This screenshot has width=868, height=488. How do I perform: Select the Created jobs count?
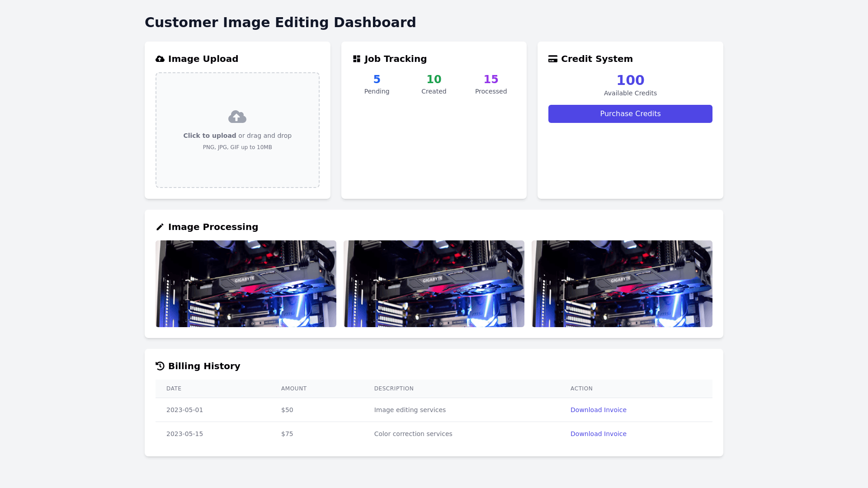pyautogui.click(x=434, y=80)
